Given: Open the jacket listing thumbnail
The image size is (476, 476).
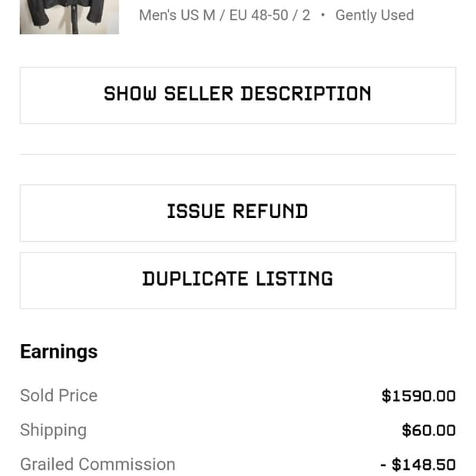Looking at the screenshot, I should point(69,16).
